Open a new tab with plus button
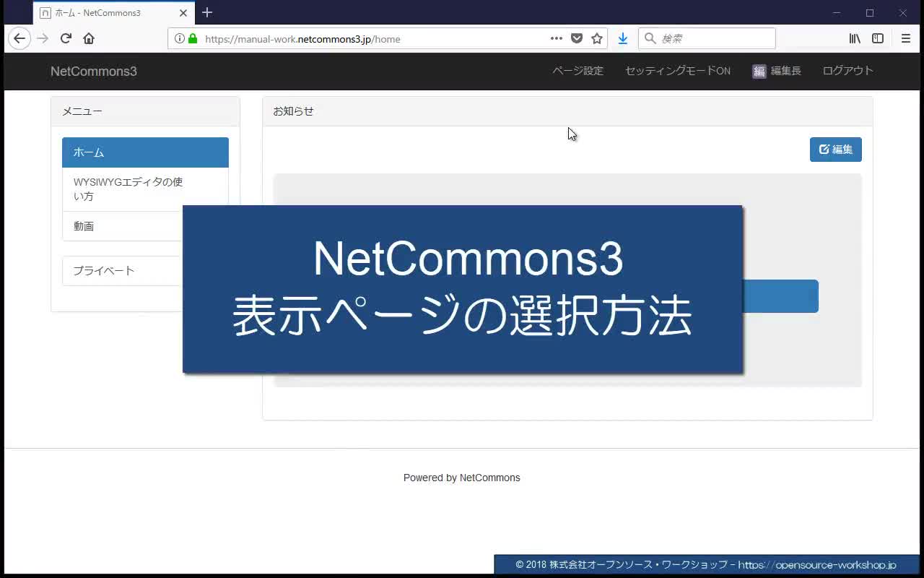924x578 pixels. [x=207, y=12]
